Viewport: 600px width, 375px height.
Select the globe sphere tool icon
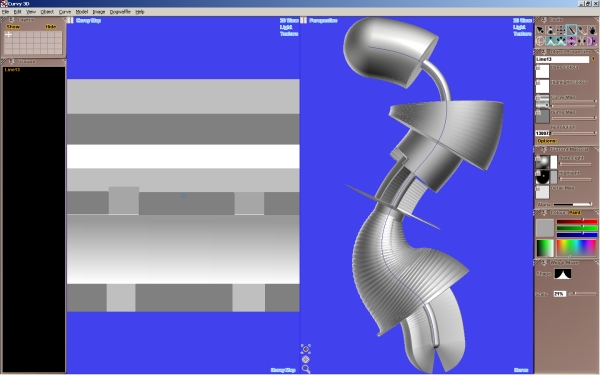(x=540, y=41)
